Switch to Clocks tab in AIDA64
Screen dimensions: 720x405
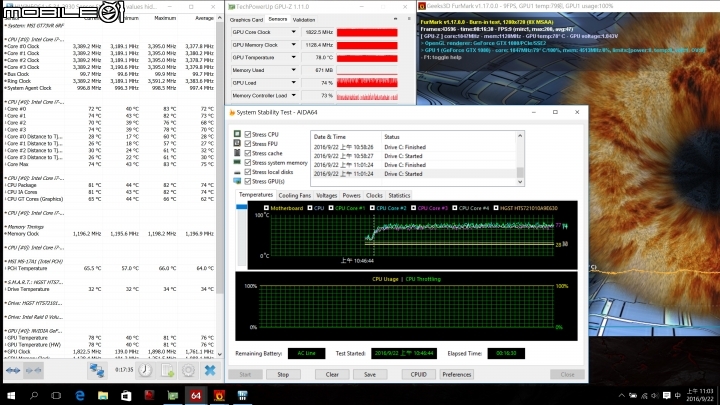tap(374, 195)
